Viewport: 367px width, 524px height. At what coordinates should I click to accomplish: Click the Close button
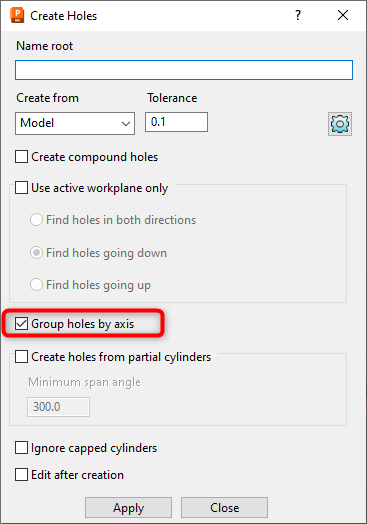point(224,508)
